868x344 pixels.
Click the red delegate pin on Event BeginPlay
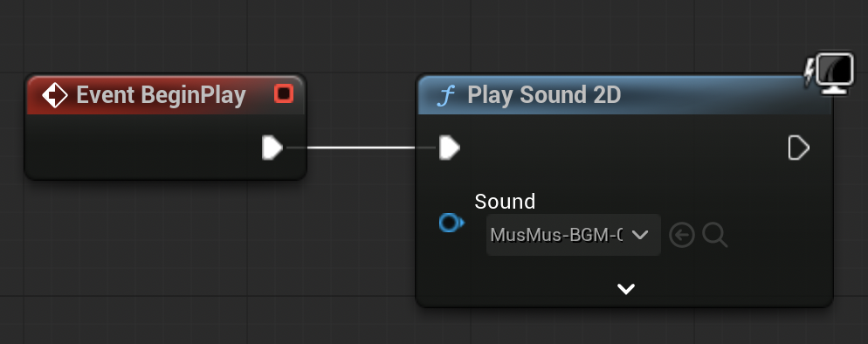[284, 93]
